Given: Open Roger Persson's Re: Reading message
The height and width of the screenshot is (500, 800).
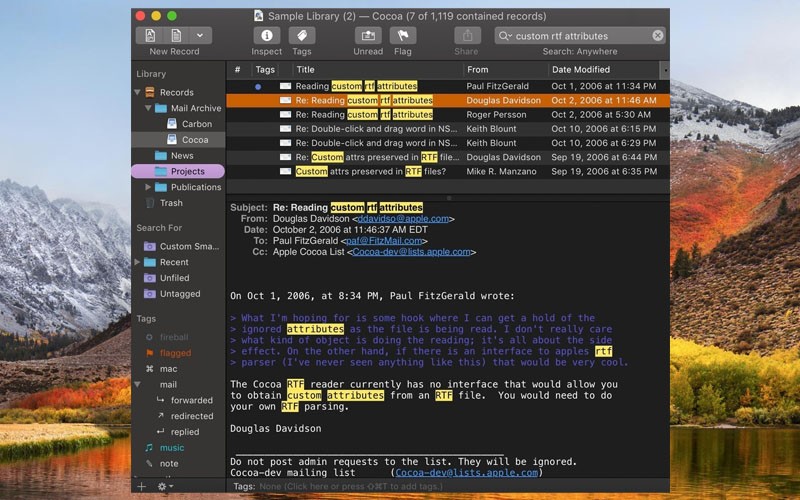Looking at the screenshot, I should tap(448, 115).
